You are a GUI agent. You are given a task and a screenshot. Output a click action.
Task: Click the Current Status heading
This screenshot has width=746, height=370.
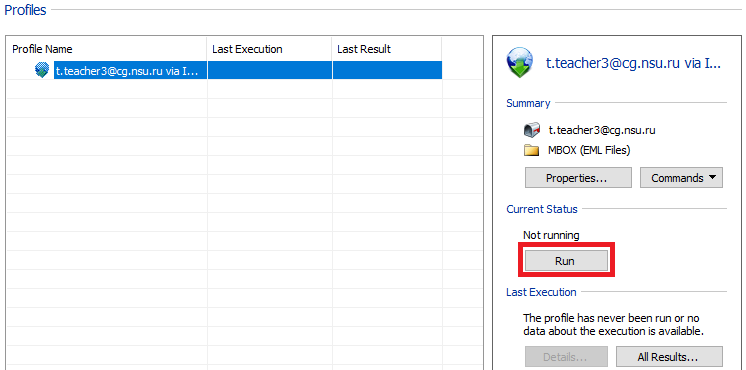(542, 209)
